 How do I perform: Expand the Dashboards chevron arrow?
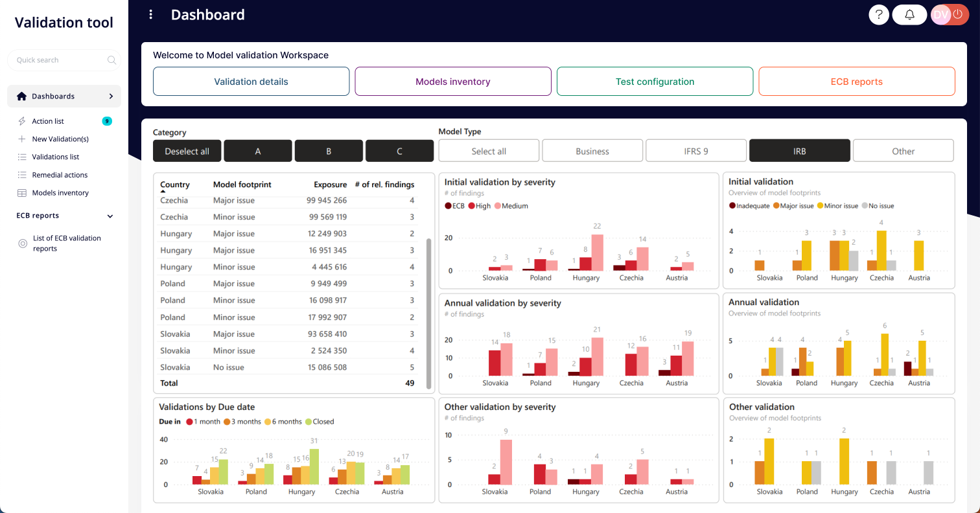click(111, 97)
